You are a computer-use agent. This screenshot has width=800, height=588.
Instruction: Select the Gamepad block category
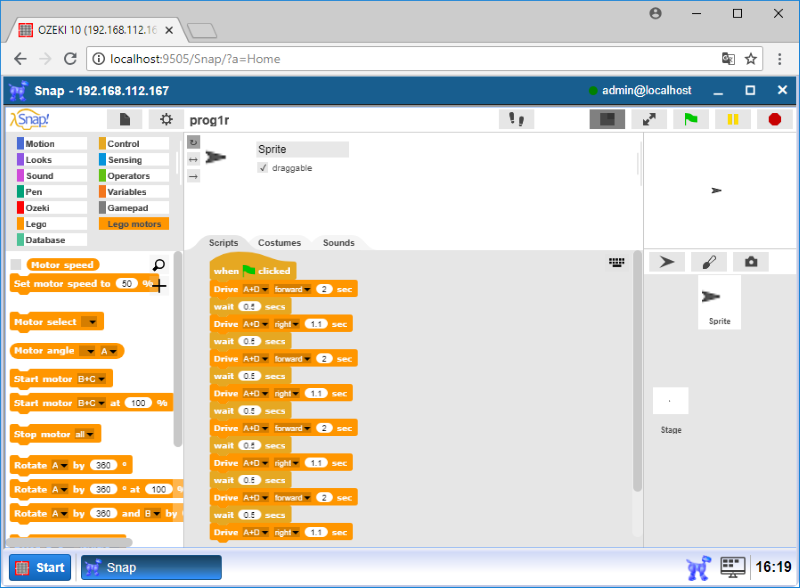click(134, 208)
